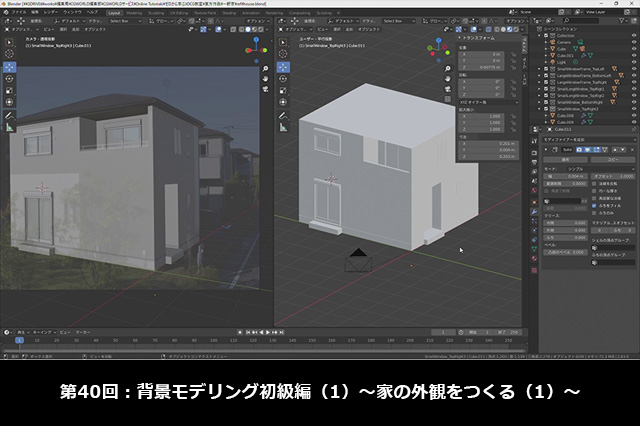Select the Rotate tool in right viewport

[283, 79]
